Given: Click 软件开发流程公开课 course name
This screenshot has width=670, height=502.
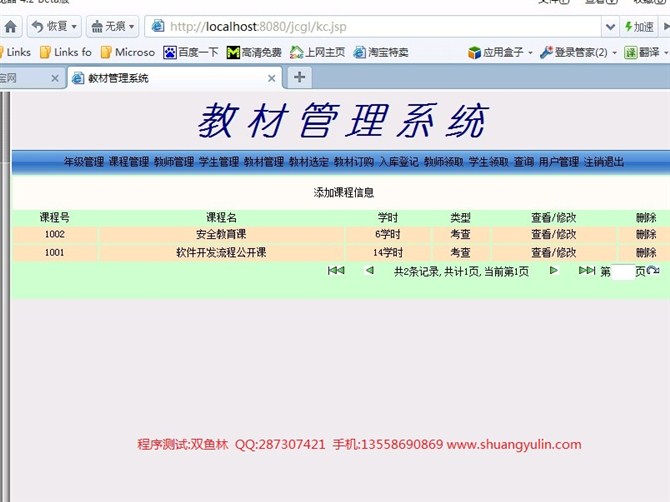Looking at the screenshot, I should [221, 252].
